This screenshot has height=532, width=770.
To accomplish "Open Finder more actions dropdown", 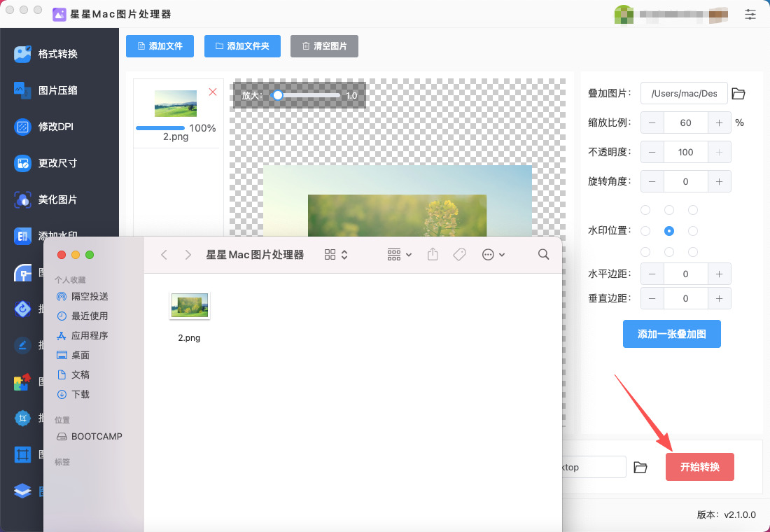I will click(x=493, y=255).
